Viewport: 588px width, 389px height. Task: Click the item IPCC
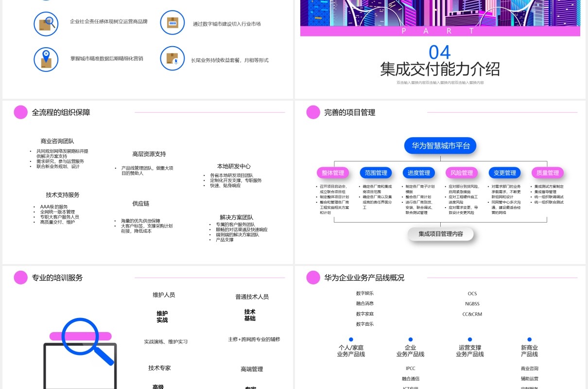point(411,369)
